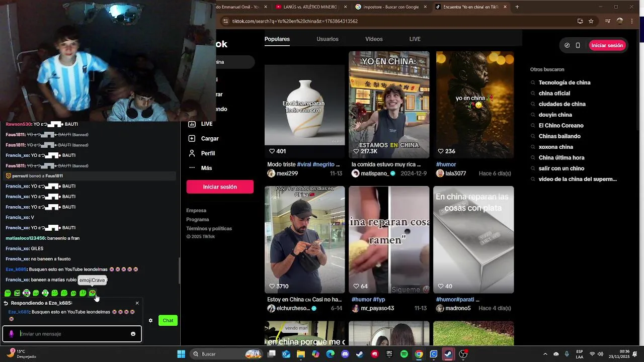Open the Empresa footer link
The width and height of the screenshot is (644, 362).
[196, 211]
